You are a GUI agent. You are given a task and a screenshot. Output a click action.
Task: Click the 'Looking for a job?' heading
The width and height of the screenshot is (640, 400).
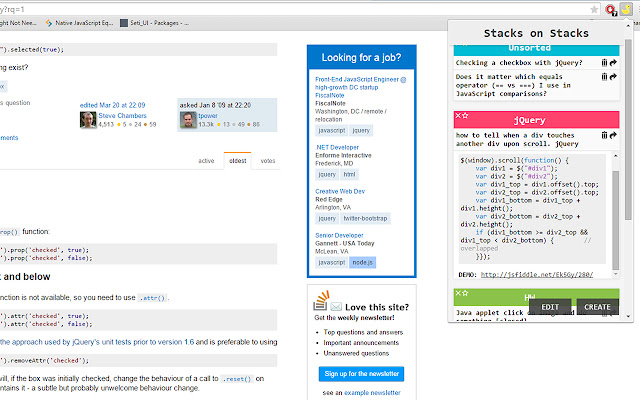pyautogui.click(x=361, y=58)
